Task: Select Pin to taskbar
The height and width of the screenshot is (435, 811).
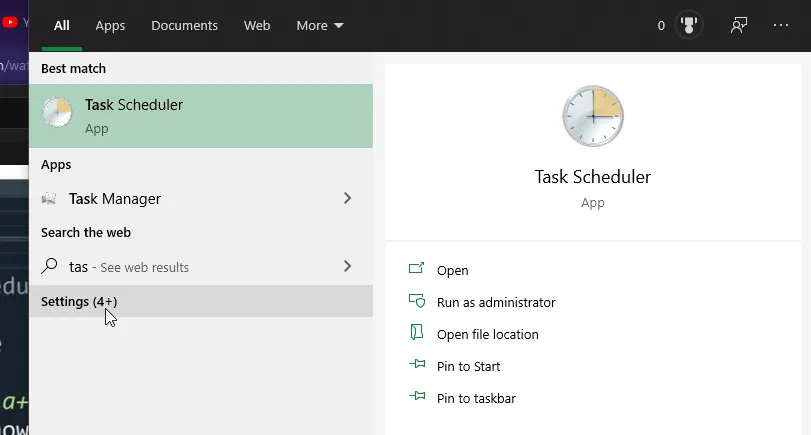Action: point(476,399)
